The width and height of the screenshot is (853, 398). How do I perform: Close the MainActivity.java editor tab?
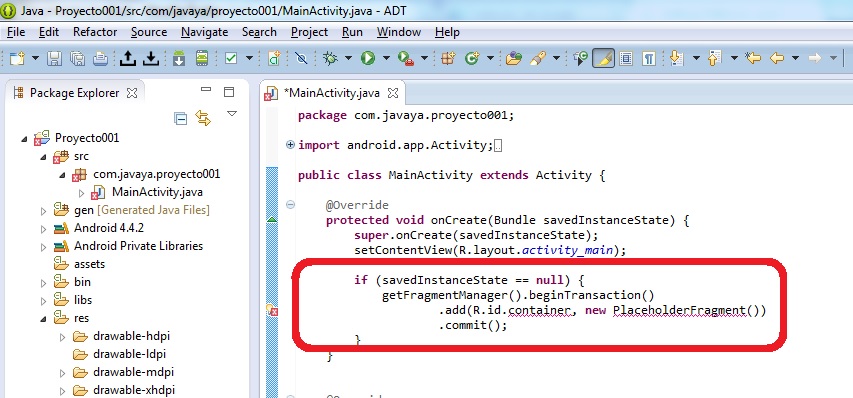point(393,93)
